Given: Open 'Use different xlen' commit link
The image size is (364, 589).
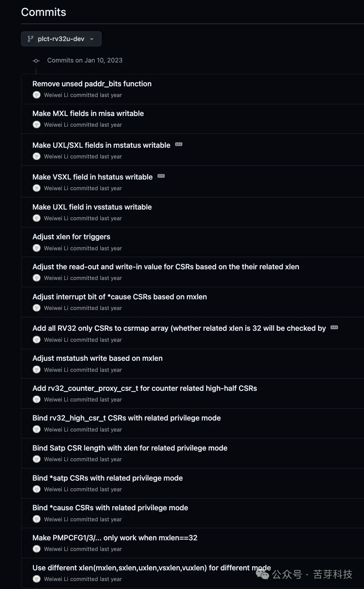Looking at the screenshot, I should tap(151, 568).
